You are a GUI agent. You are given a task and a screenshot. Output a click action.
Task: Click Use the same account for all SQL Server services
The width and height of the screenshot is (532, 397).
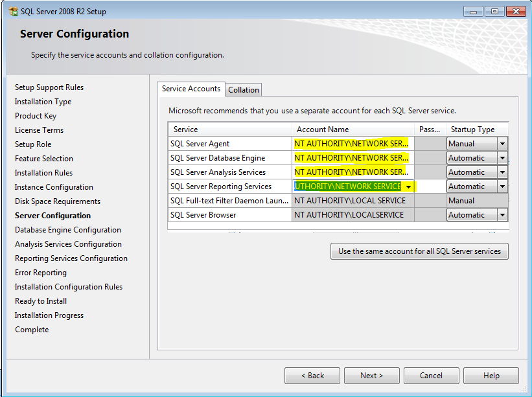click(419, 251)
